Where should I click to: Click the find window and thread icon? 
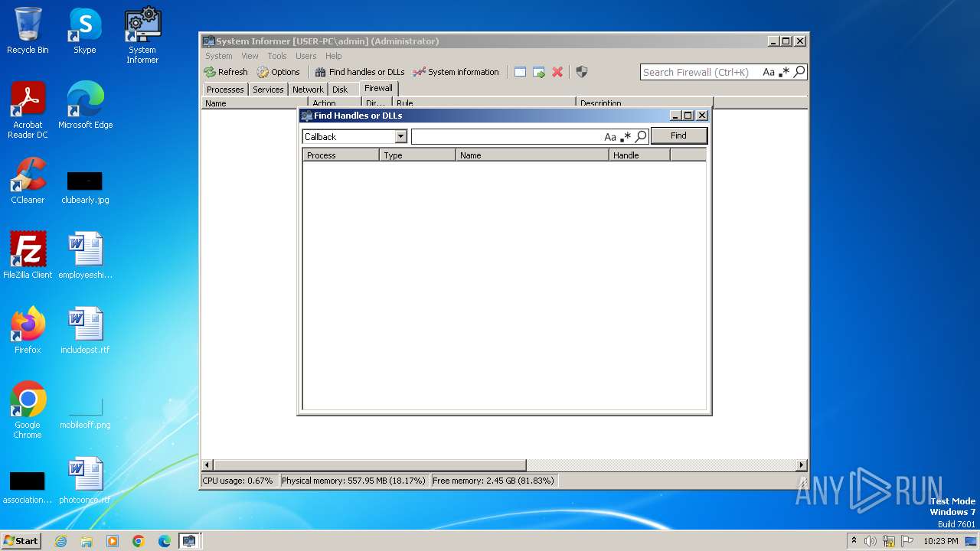click(x=539, y=72)
